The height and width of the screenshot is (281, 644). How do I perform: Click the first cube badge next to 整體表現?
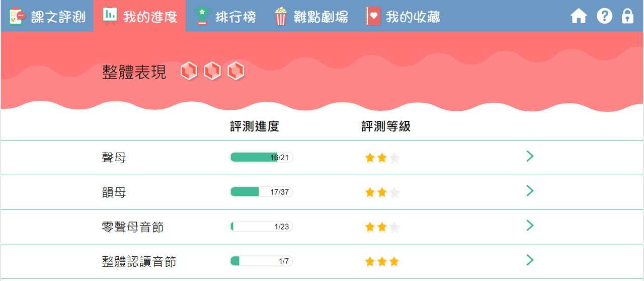(189, 71)
